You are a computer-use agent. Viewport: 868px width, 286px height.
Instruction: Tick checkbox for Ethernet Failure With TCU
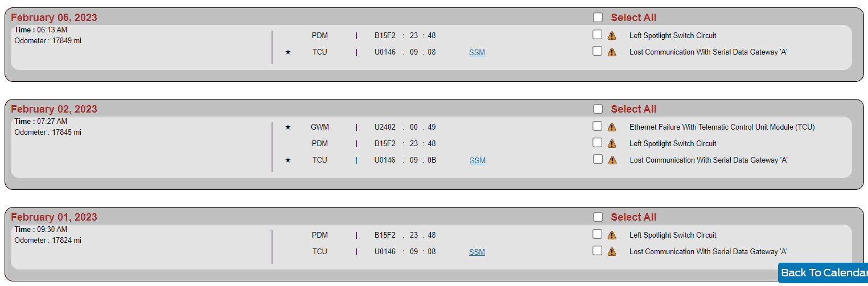click(x=597, y=126)
